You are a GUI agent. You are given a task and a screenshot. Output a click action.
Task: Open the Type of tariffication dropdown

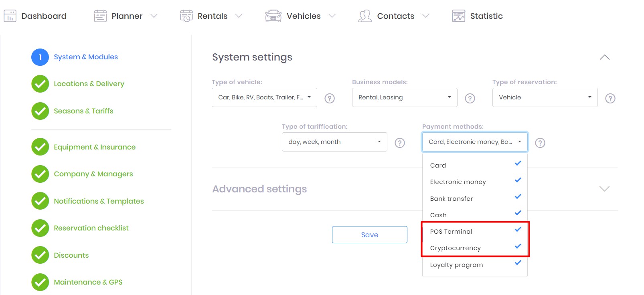(x=334, y=142)
